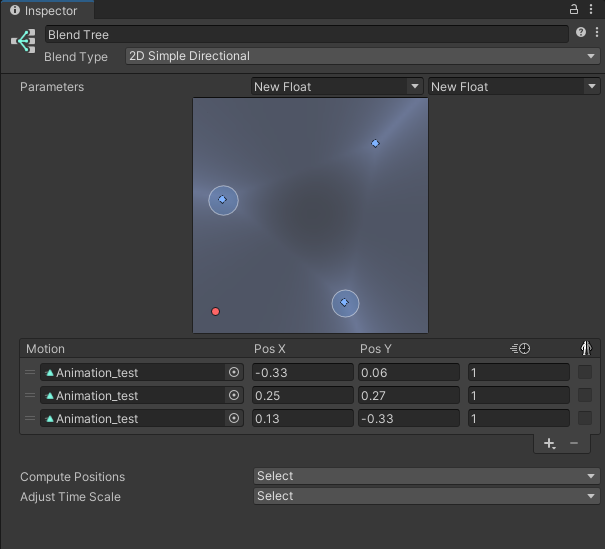Image resolution: width=605 pixels, height=549 pixels.
Task: Click Pos X field with 0.25
Action: 302,395
